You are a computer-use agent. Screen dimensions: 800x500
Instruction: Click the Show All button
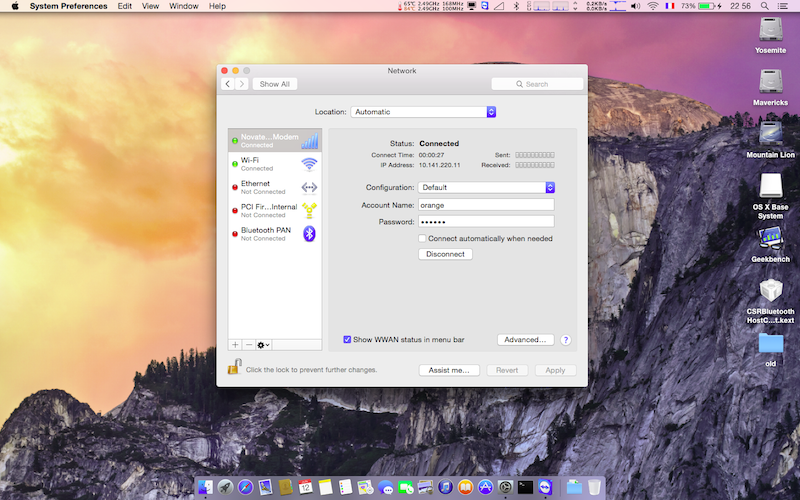(x=275, y=84)
